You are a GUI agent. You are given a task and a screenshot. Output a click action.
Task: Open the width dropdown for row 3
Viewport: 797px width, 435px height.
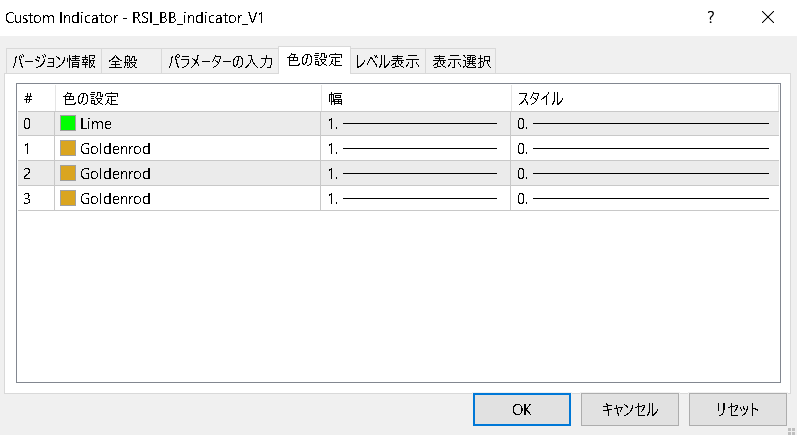pos(415,199)
